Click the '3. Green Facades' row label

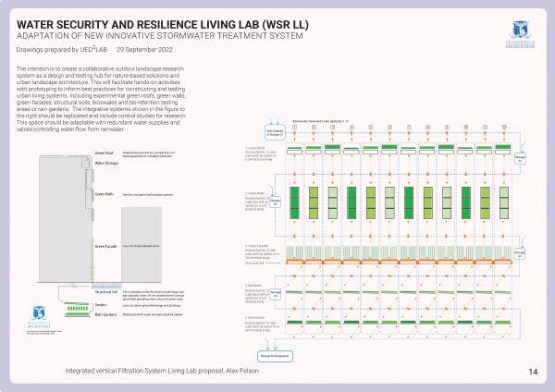pos(257,246)
